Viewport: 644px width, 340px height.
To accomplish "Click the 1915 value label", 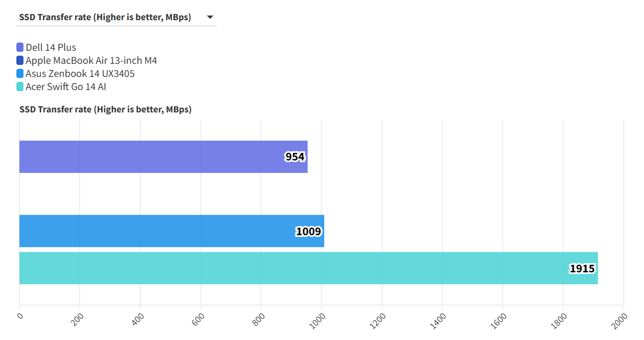I will pyautogui.click(x=582, y=269).
